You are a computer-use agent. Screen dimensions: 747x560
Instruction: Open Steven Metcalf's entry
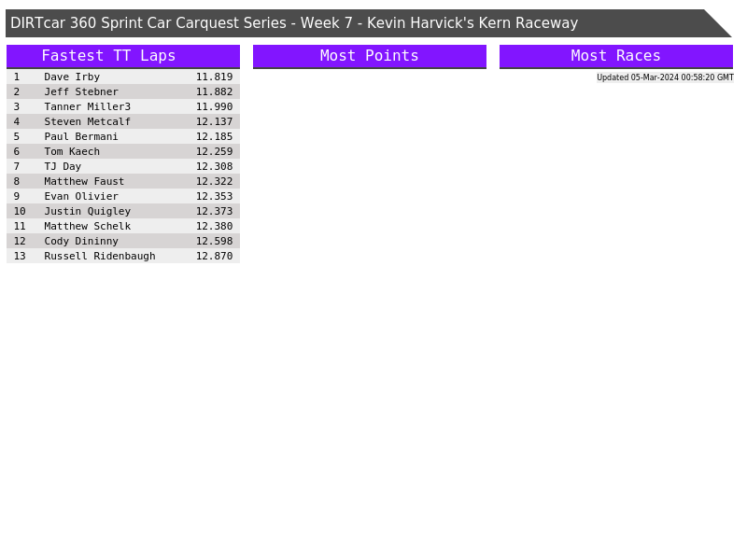click(x=87, y=122)
